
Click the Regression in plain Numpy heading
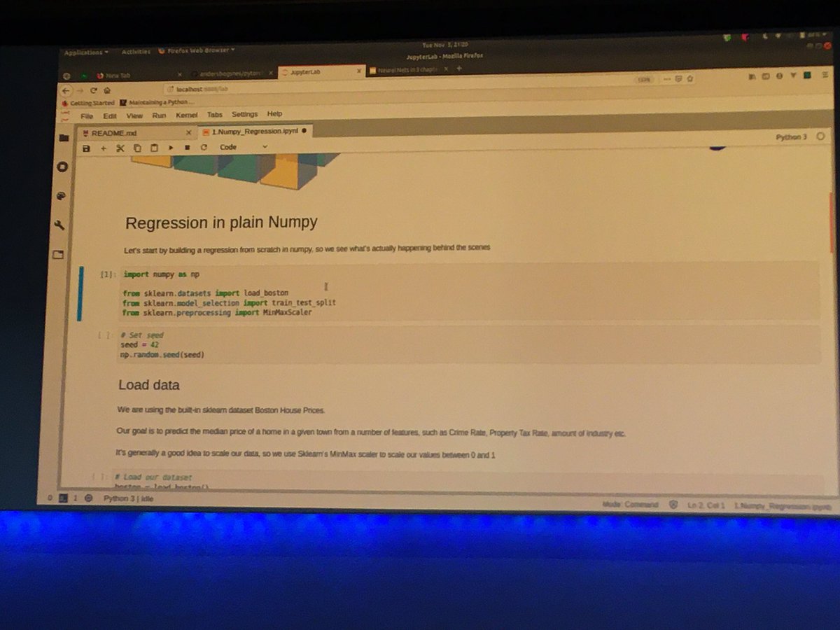[221, 223]
